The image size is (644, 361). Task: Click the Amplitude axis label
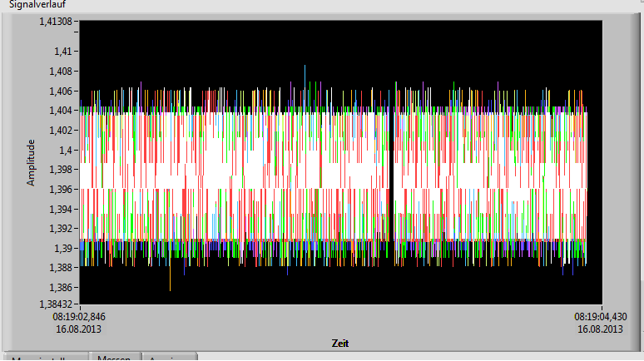coord(31,163)
